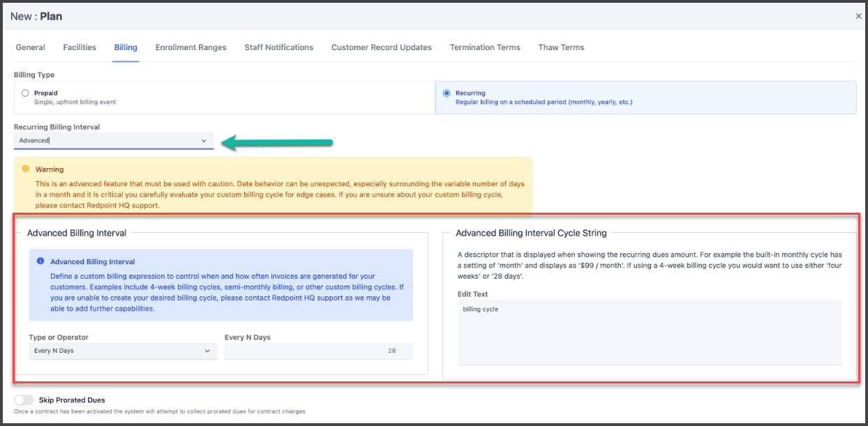Click the blue info icon
The width and height of the screenshot is (868, 426).
40,261
